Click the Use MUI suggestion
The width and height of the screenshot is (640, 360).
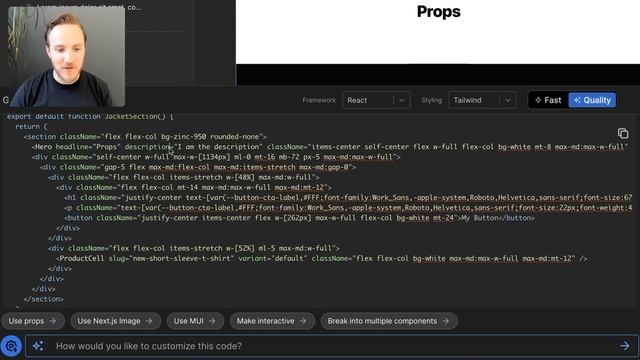(195, 321)
